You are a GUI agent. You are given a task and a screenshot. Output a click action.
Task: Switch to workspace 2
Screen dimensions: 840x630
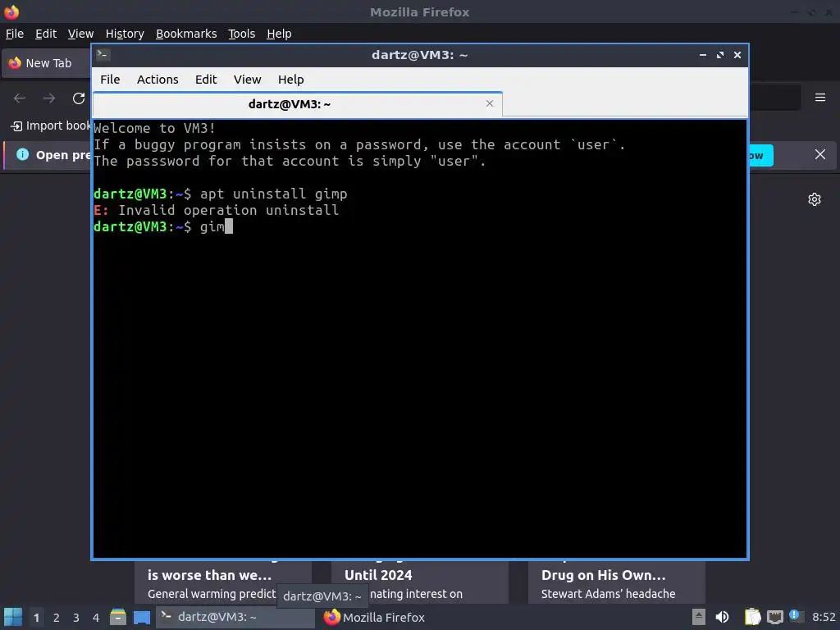coord(57,618)
